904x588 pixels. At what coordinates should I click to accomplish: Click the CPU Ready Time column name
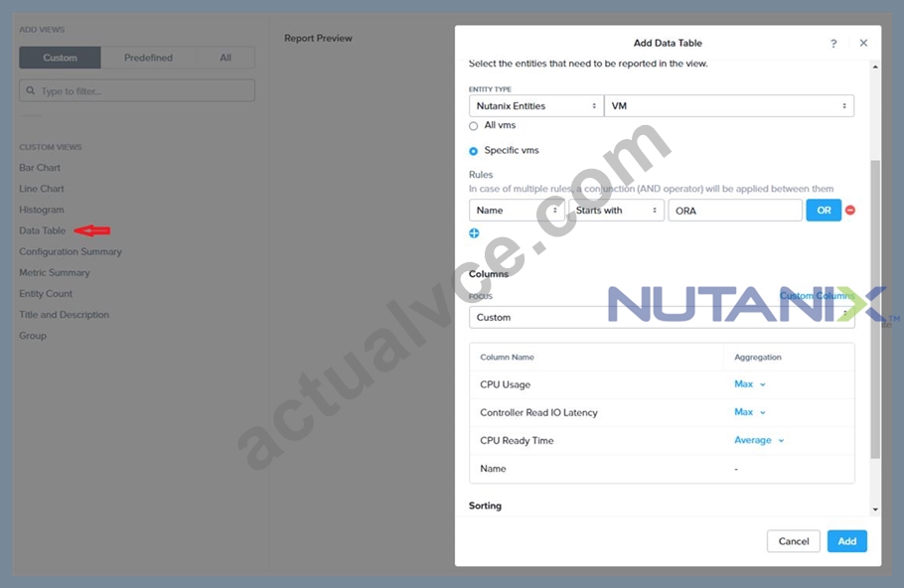click(517, 440)
